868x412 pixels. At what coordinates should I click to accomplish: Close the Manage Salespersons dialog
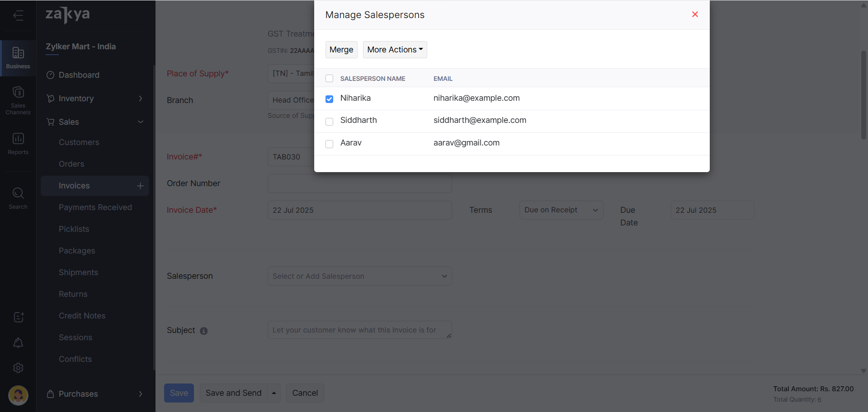tap(695, 14)
